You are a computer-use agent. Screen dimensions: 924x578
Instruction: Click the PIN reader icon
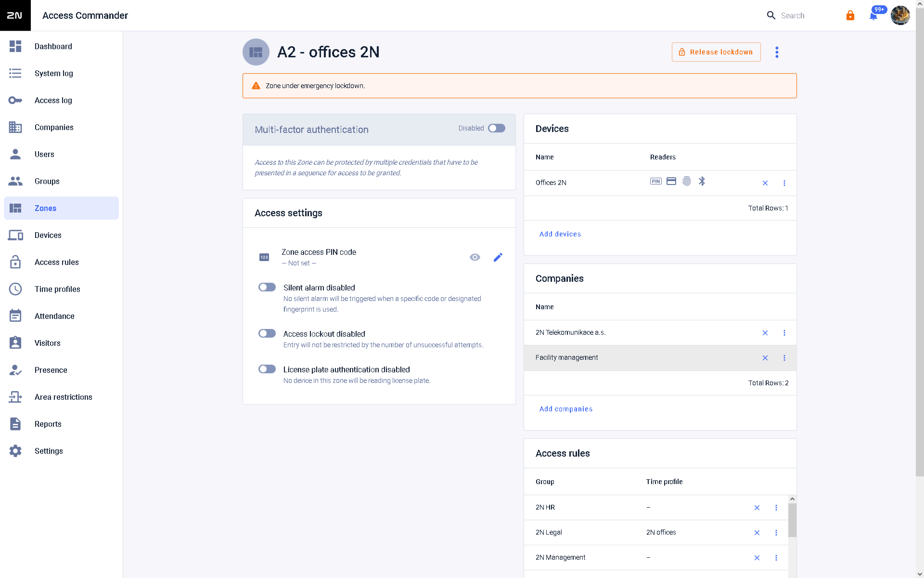click(x=655, y=181)
